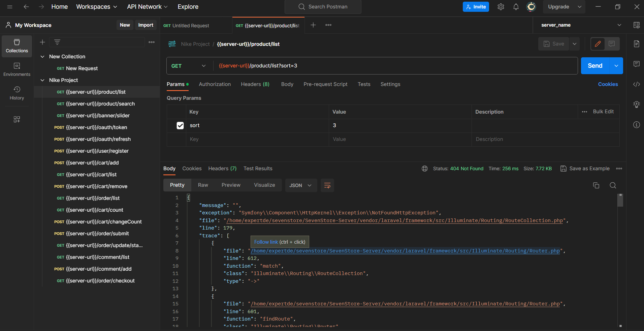Open Collections in the sidebar
Image resolution: width=644 pixels, height=331 pixels.
pos(17,46)
